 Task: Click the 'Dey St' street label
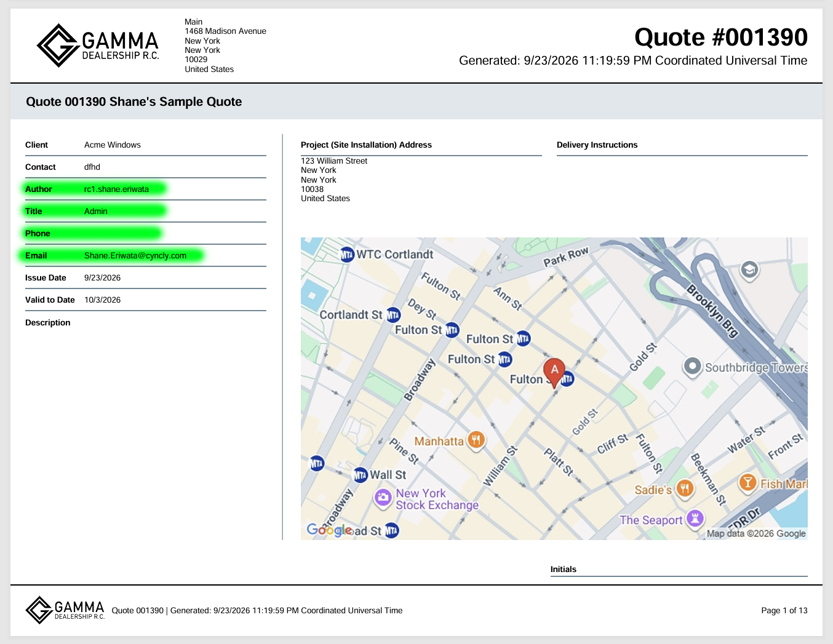coord(422,309)
